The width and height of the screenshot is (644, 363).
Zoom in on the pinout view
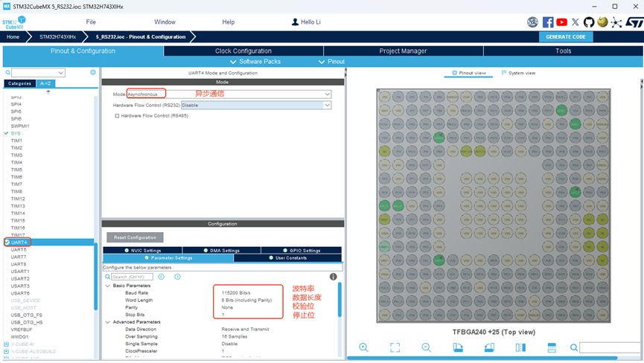363,347
